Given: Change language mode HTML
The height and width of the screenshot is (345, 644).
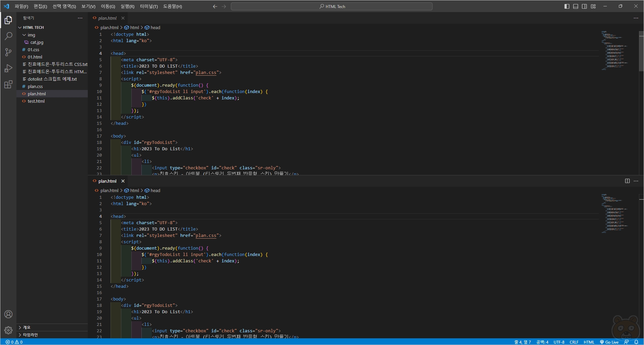Looking at the screenshot, I should [x=589, y=342].
